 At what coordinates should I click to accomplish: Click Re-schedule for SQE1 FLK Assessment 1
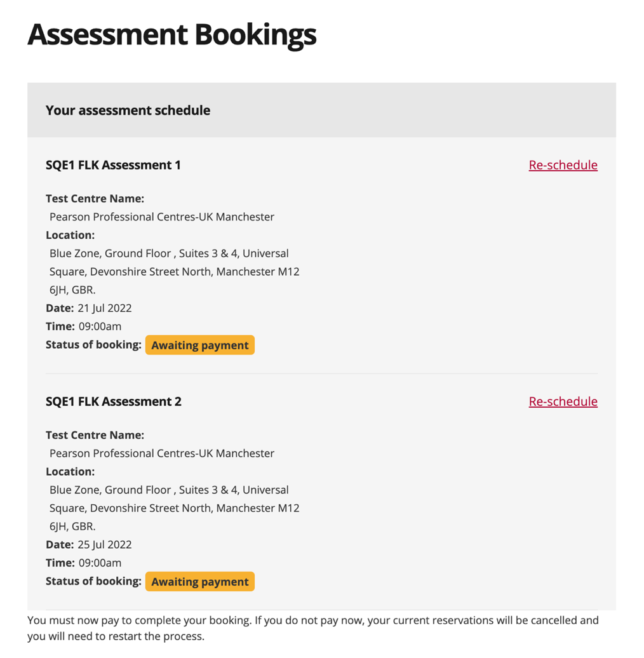pos(563,165)
